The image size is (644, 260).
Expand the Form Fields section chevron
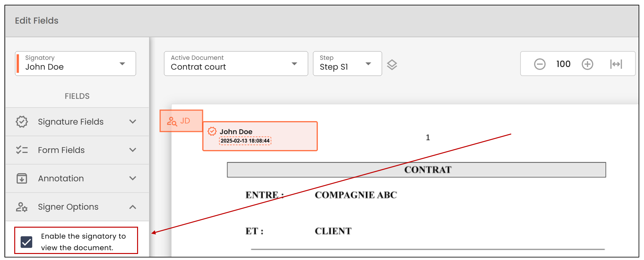tap(133, 150)
